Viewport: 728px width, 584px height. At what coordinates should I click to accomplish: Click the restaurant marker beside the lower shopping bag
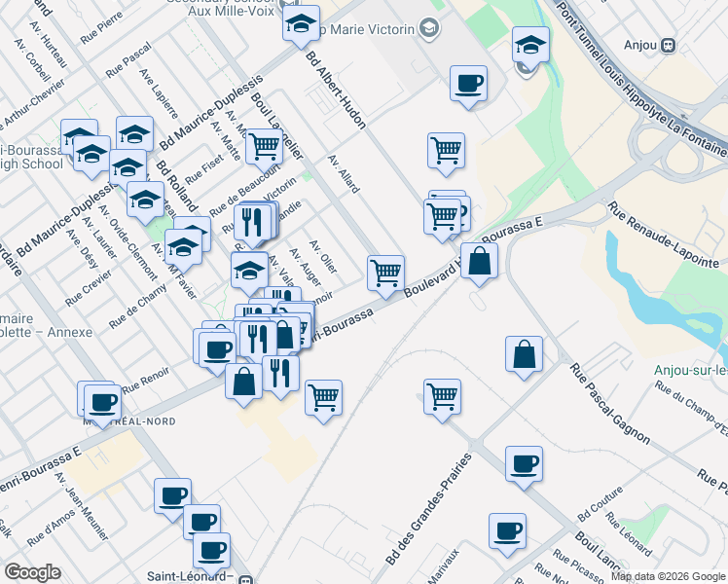[x=281, y=377]
